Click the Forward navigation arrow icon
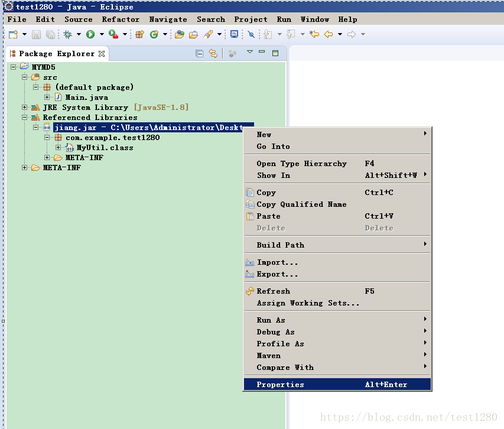Image resolution: width=504 pixels, height=429 pixels. pyautogui.click(x=352, y=34)
